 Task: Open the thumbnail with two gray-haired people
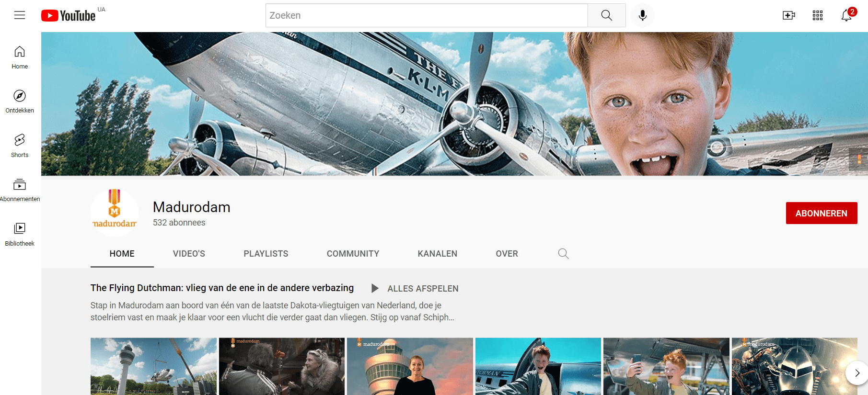[282, 366]
